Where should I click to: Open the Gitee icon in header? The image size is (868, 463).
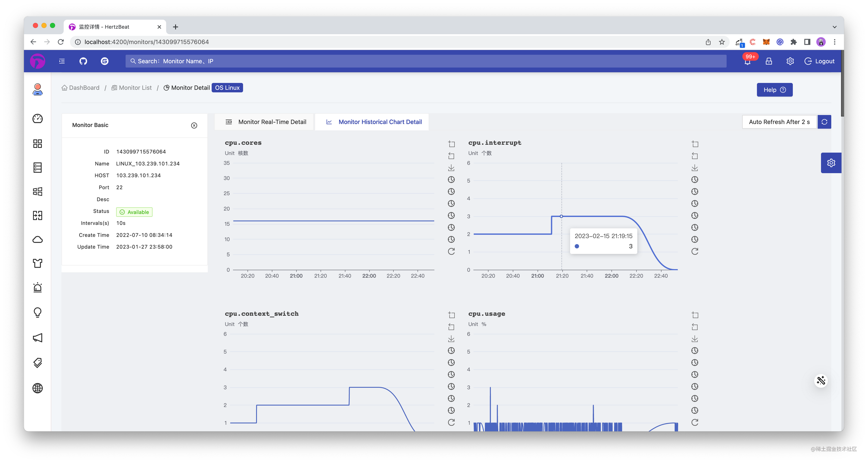[x=104, y=61]
